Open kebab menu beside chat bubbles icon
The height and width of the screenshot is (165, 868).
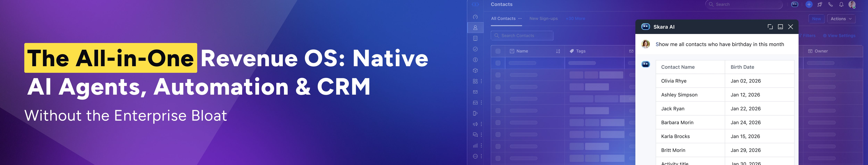point(482,135)
